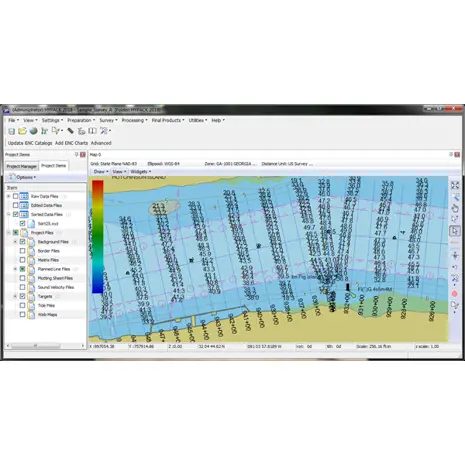This screenshot has width=465, height=465.
Task: Click Add ENC Charts button
Action: pos(71,143)
